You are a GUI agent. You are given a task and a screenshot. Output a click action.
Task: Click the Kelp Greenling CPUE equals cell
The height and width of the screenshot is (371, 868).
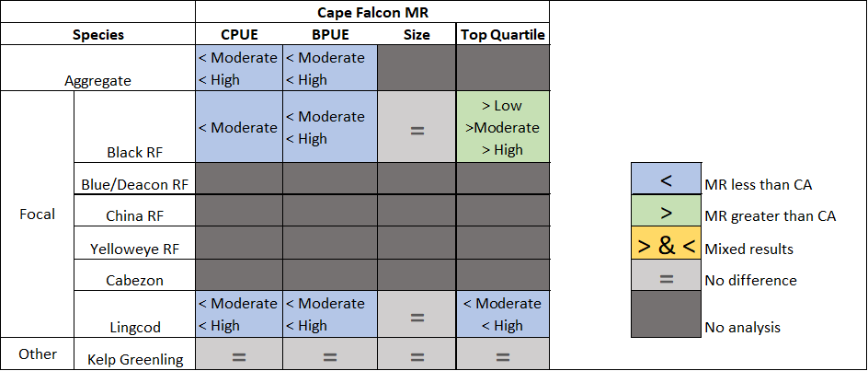pos(238,354)
